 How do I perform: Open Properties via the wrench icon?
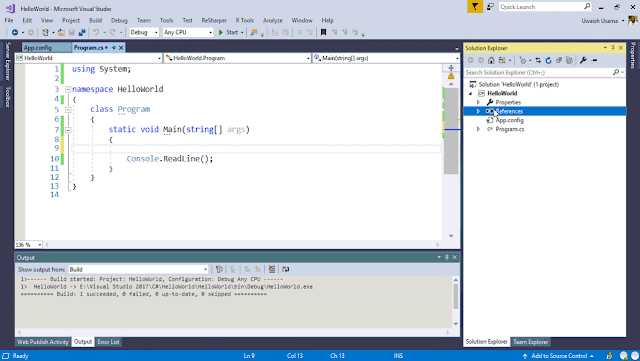(583, 60)
